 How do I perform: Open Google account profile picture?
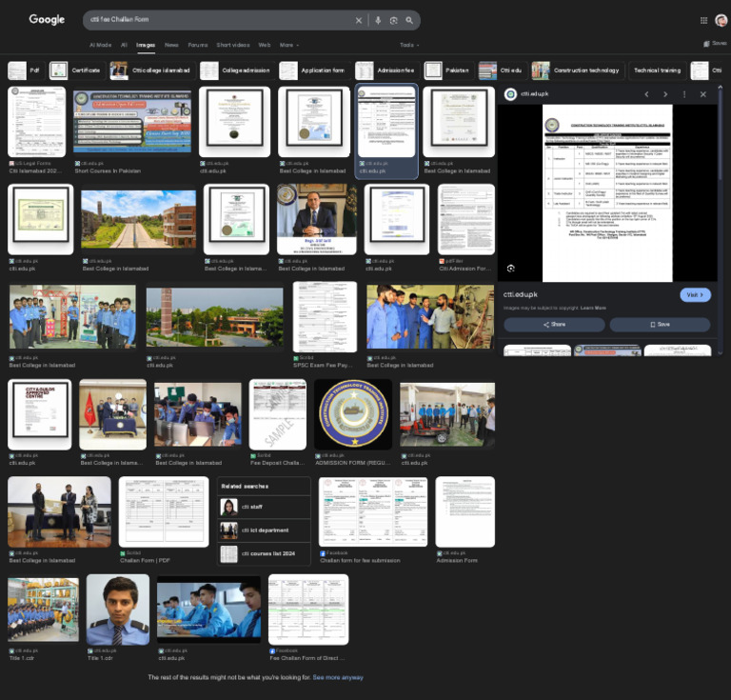click(x=721, y=20)
